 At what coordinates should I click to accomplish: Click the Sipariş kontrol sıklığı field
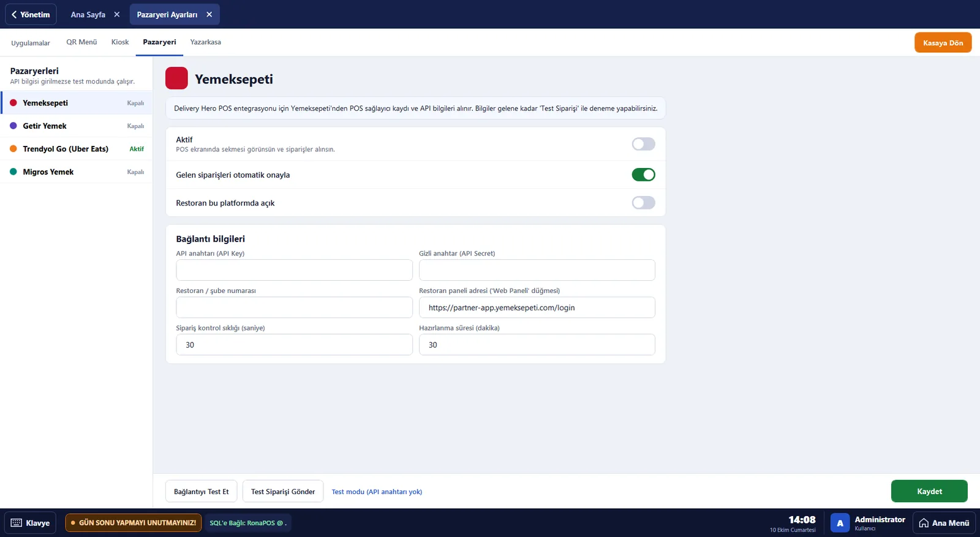click(294, 345)
